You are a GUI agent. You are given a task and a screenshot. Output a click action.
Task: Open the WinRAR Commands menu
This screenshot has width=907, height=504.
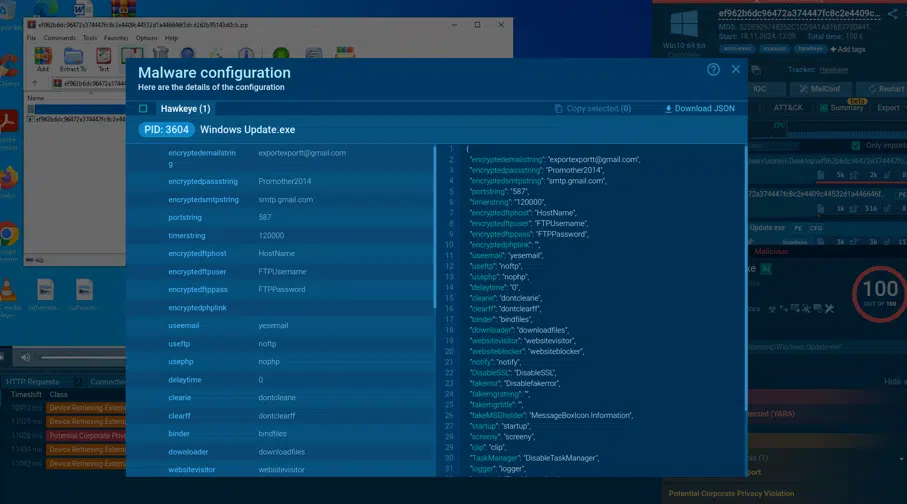[x=60, y=38]
